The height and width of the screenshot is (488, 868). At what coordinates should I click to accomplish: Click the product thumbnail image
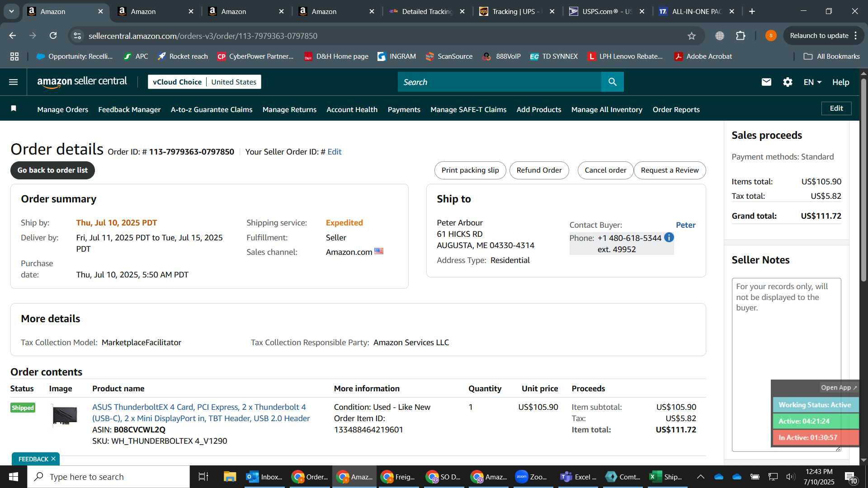(x=65, y=415)
